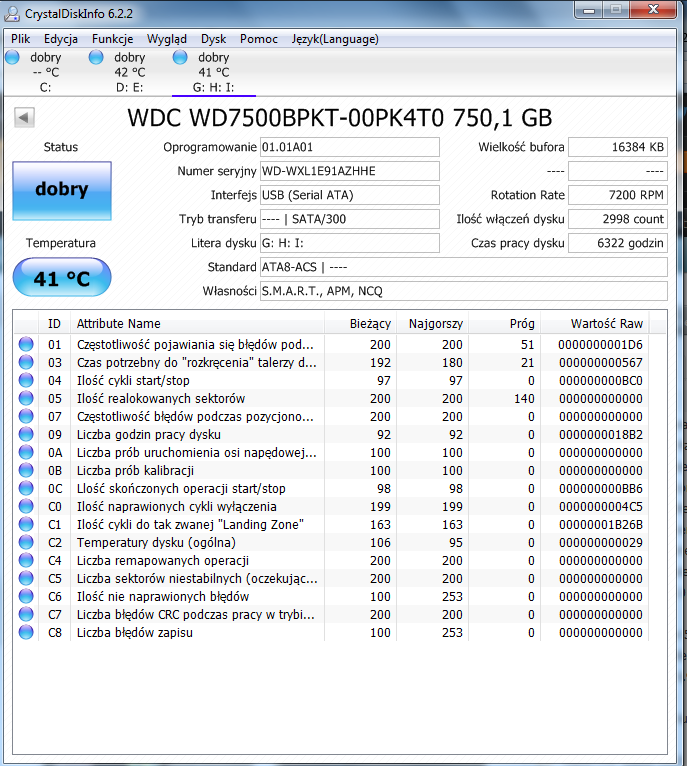The height and width of the screenshot is (766, 687).
Task: Click the Litera dysku field
Action: point(349,243)
